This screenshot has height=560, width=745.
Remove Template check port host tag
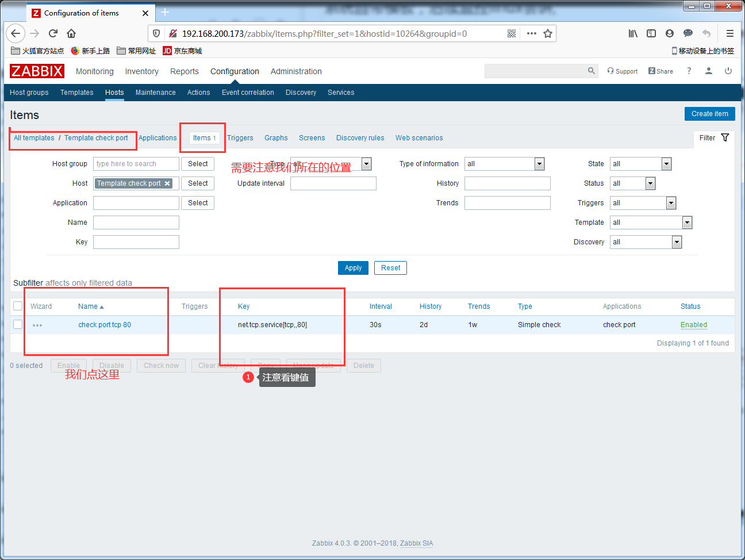pyautogui.click(x=167, y=183)
